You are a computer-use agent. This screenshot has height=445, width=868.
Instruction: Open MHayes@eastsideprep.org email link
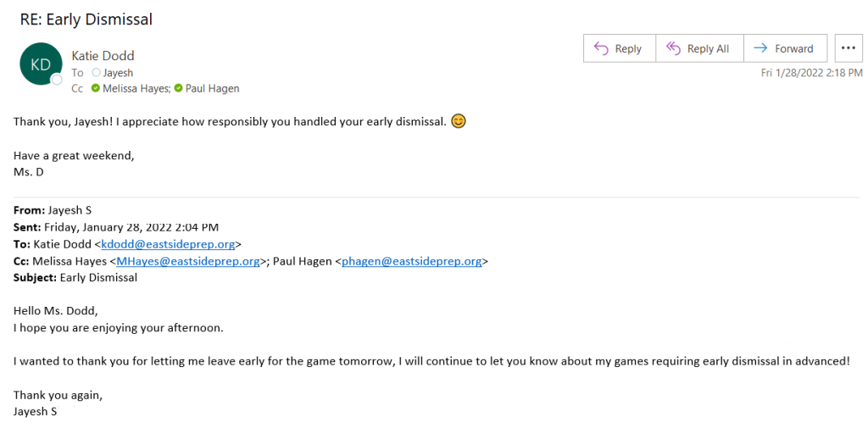pos(187,261)
